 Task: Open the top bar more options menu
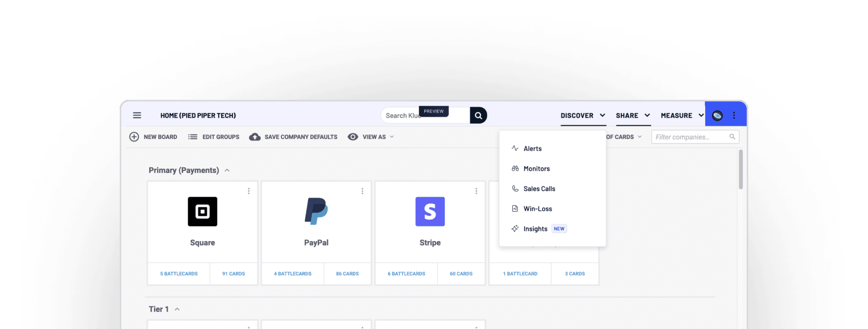(x=734, y=115)
